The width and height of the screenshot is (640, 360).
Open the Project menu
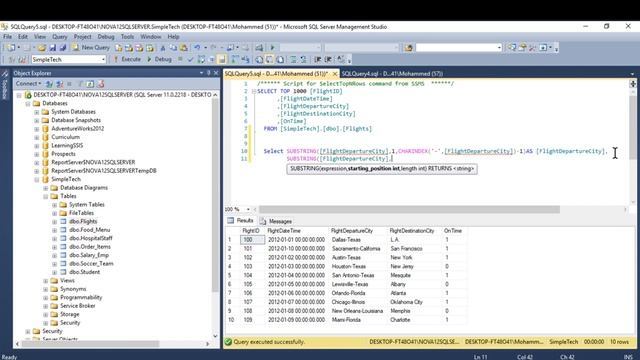(x=82, y=37)
